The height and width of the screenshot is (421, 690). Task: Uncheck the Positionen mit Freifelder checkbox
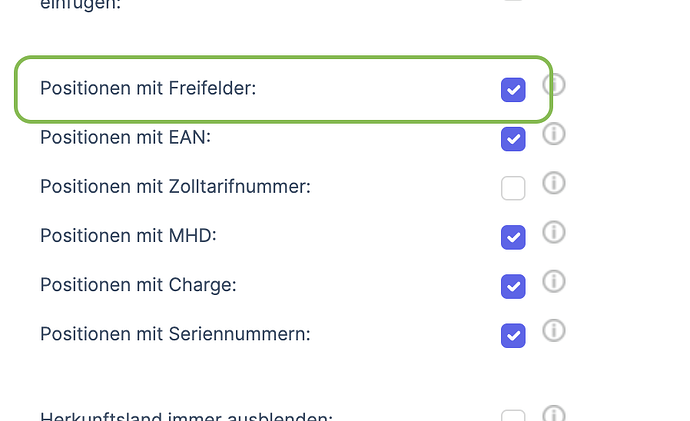coord(513,90)
